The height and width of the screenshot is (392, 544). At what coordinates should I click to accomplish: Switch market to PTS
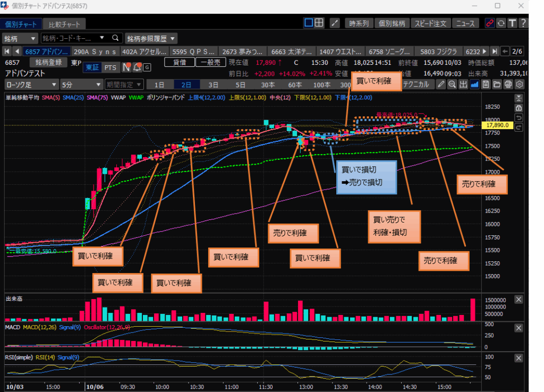tap(110, 67)
